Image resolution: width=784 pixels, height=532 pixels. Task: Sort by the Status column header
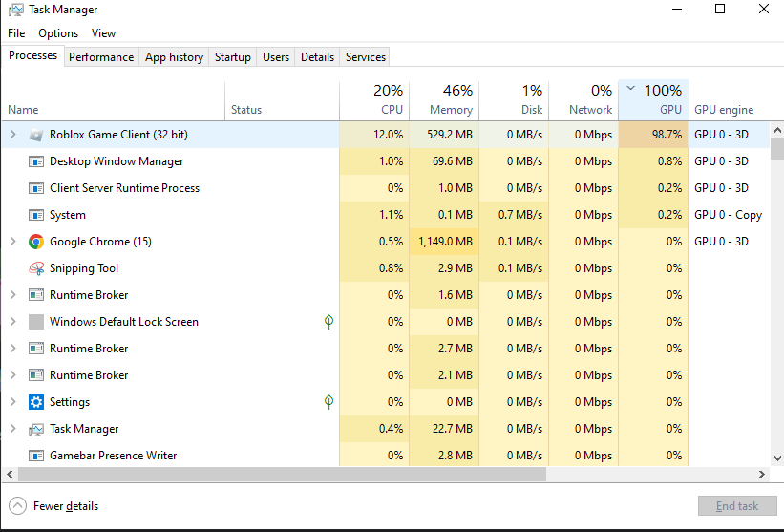pyautogui.click(x=282, y=100)
